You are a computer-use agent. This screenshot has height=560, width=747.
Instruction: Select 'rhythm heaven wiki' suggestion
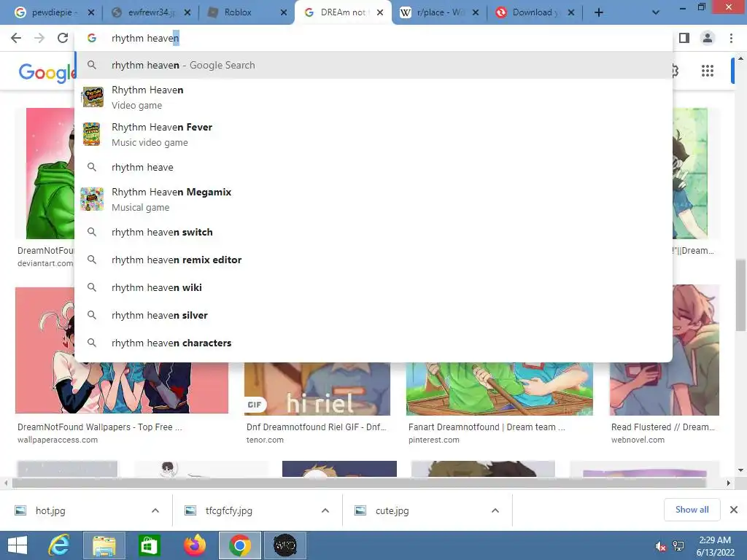374,287
